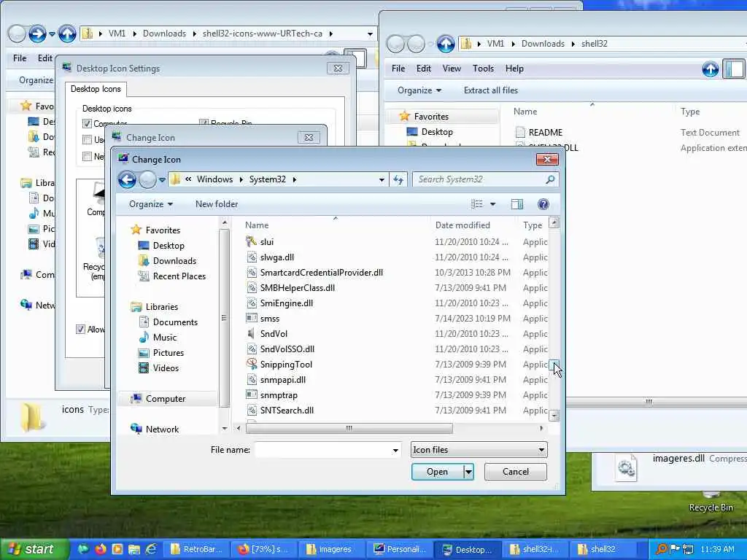Click the change view icon in dialog toolbar

pyautogui.click(x=477, y=204)
